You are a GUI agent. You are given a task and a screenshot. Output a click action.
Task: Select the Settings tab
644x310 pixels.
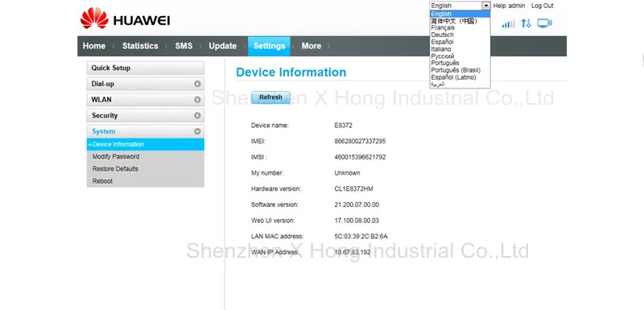269,46
